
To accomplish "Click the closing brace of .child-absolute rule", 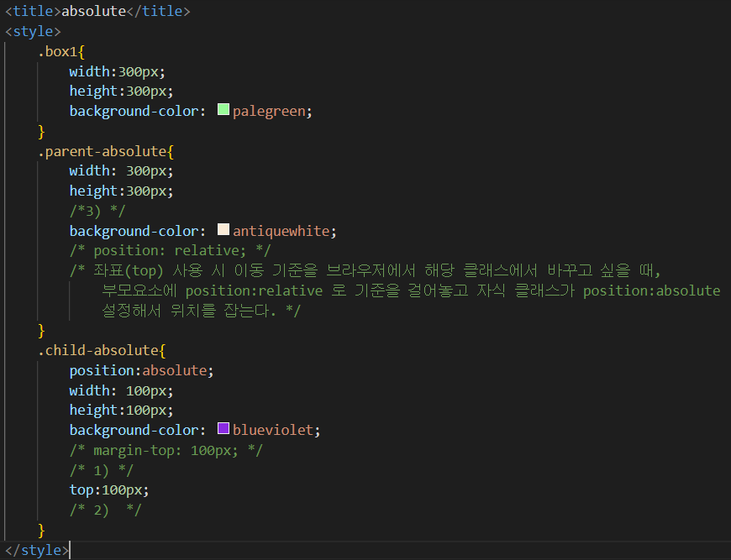I will tap(41, 530).
